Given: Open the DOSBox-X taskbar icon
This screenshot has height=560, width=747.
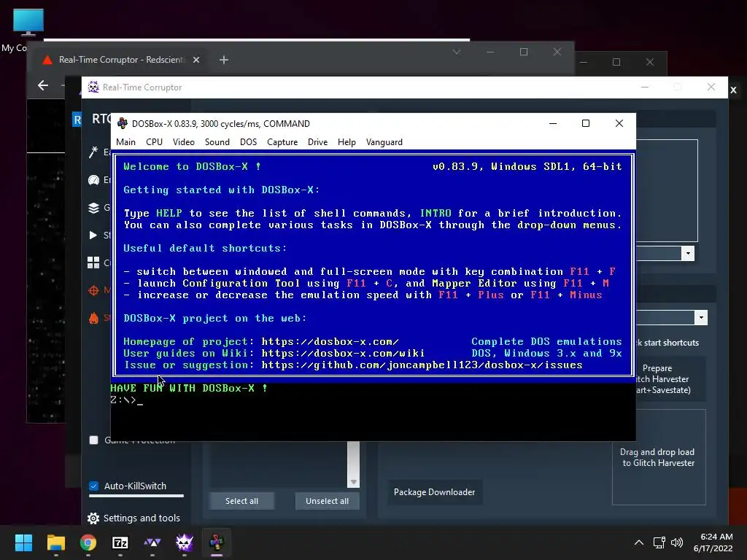Looking at the screenshot, I should [216, 542].
